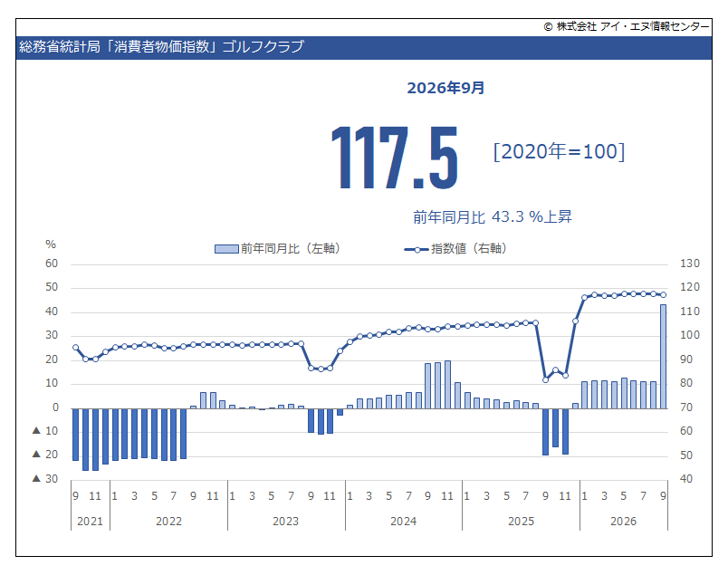The image size is (728, 575).
Task: Click the year label 2021
Action: click(x=90, y=522)
